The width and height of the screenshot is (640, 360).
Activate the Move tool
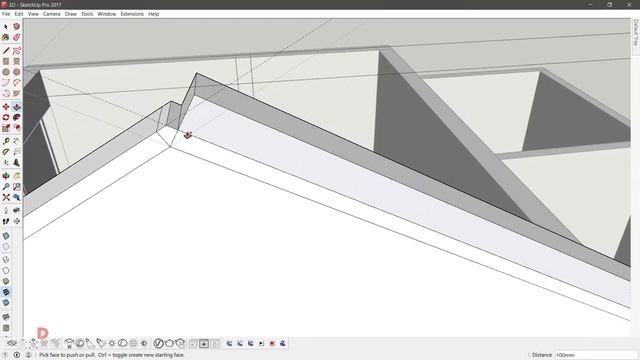pos(6,107)
